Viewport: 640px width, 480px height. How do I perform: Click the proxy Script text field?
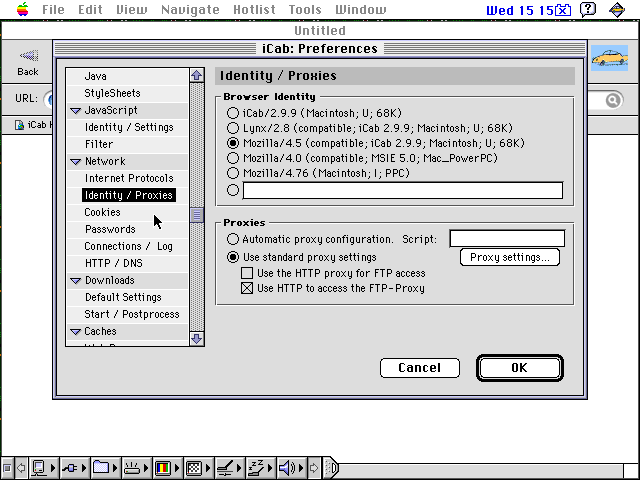[x=507, y=238]
